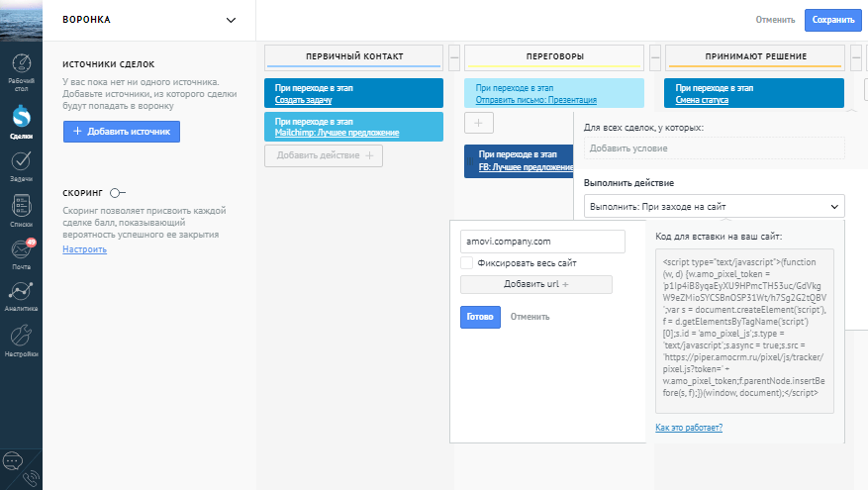868x490 pixels.
Task: Click Отменить next to Готово
Action: (530, 317)
